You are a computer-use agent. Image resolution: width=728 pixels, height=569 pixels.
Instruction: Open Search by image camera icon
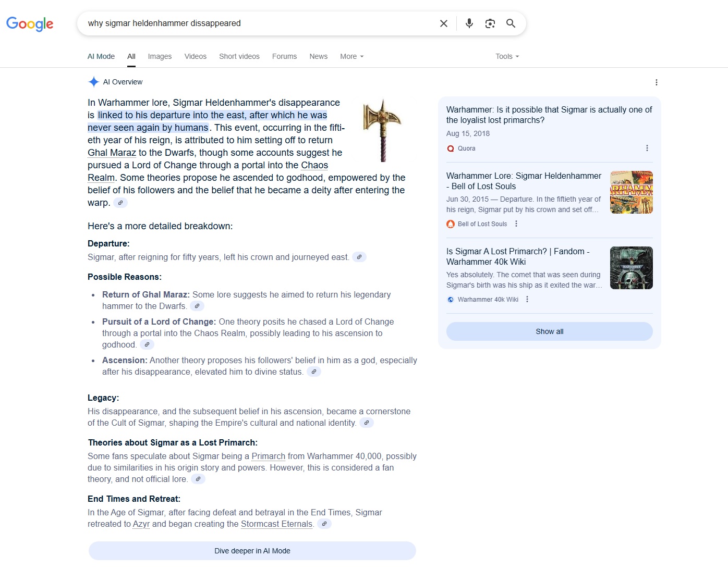point(490,23)
